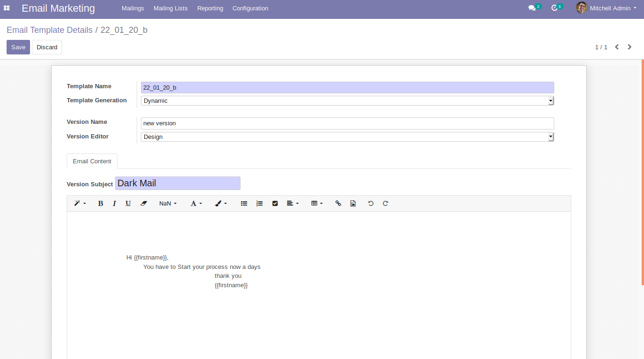Insert an unordered bullet list
The height and width of the screenshot is (359, 644).
(x=244, y=203)
